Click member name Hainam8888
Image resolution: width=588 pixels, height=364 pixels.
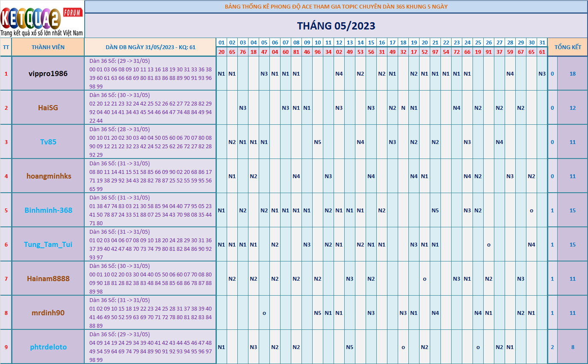click(48, 279)
